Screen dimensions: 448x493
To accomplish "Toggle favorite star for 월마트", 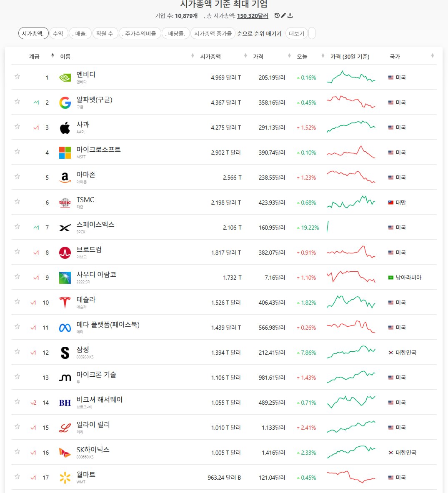I will [x=17, y=477].
